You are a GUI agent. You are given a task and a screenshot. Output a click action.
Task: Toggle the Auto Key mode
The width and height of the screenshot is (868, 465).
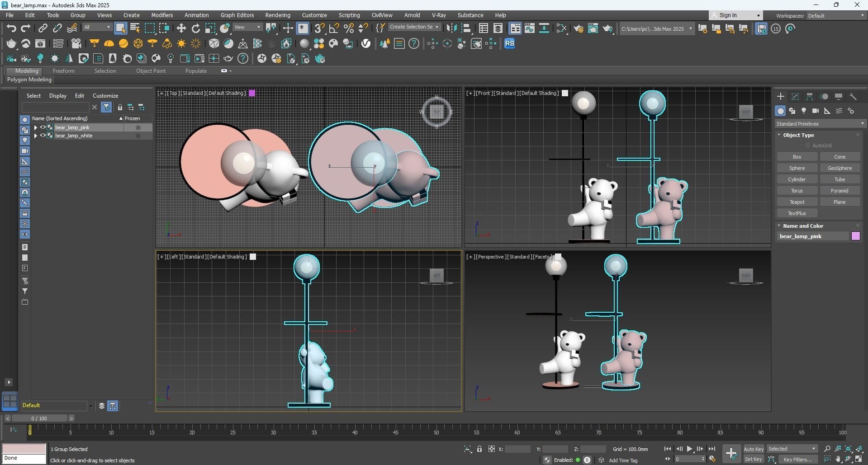(x=753, y=449)
